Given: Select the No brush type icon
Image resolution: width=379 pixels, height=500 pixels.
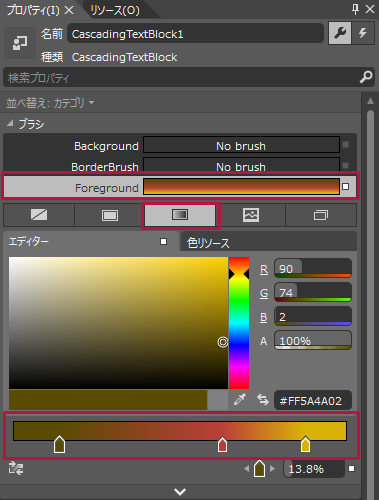Looking at the screenshot, I should pos(39,215).
